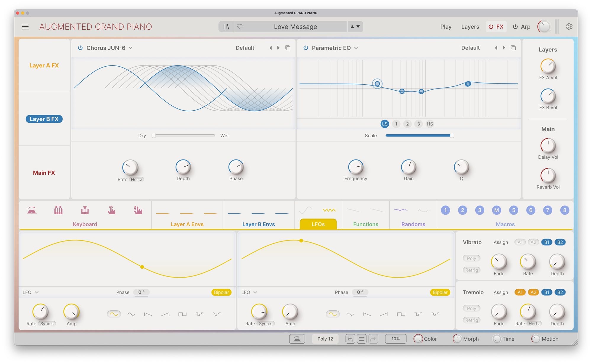Click the undo arrow in bottom bar
The width and height of the screenshot is (592, 364).
tap(350, 339)
